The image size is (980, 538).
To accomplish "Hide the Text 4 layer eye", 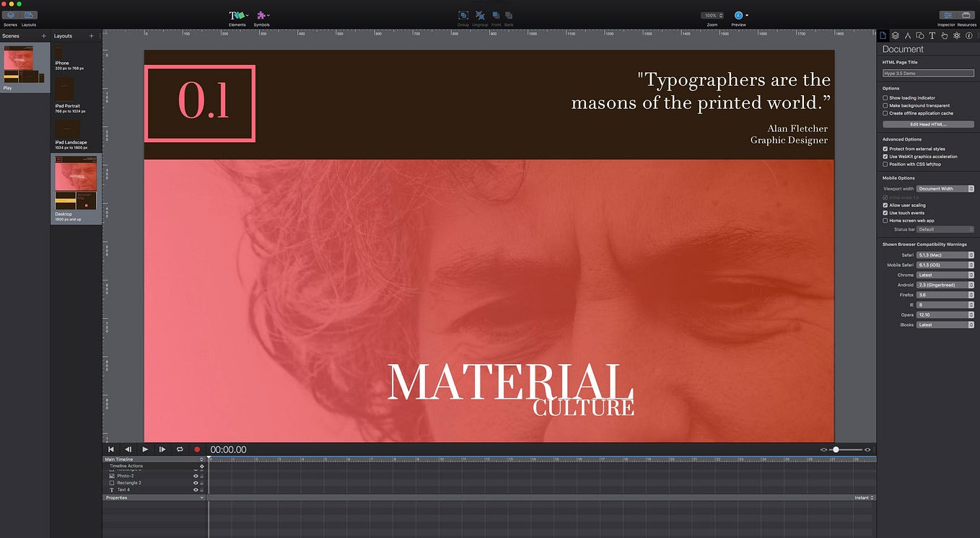I will coord(196,490).
